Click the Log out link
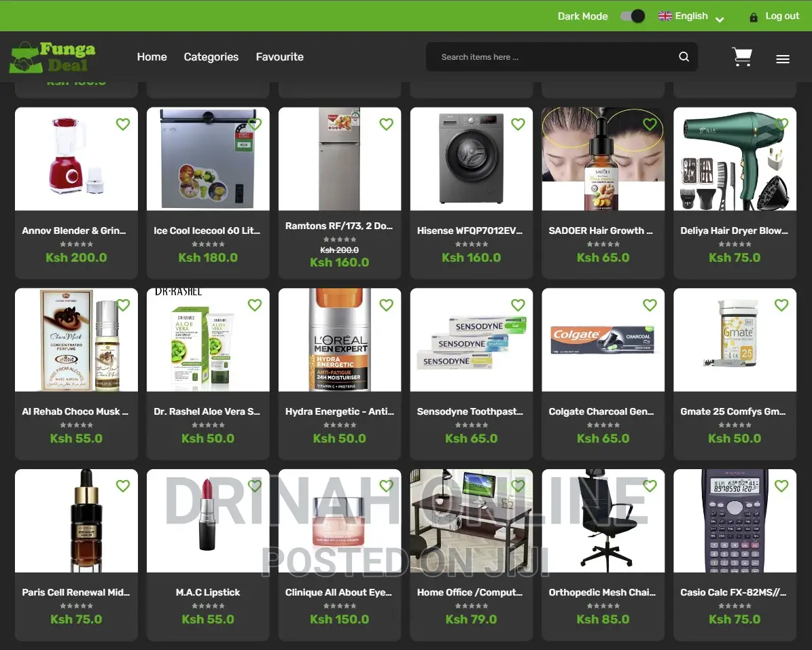The height and width of the screenshot is (650, 812). click(782, 16)
